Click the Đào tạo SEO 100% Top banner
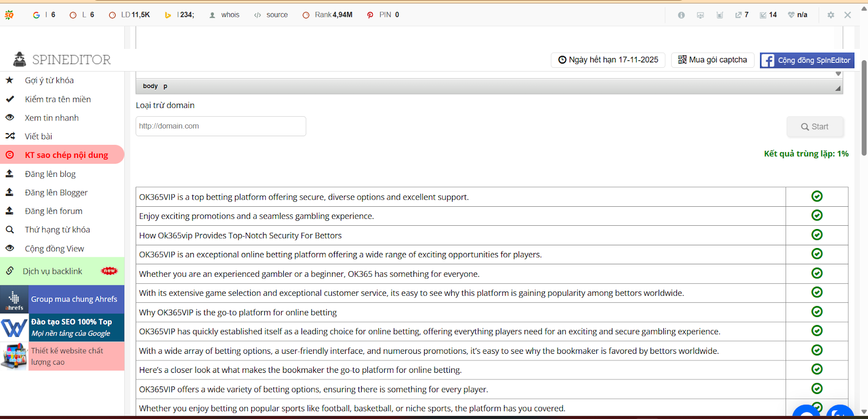This screenshot has height=419, width=868. [62, 327]
